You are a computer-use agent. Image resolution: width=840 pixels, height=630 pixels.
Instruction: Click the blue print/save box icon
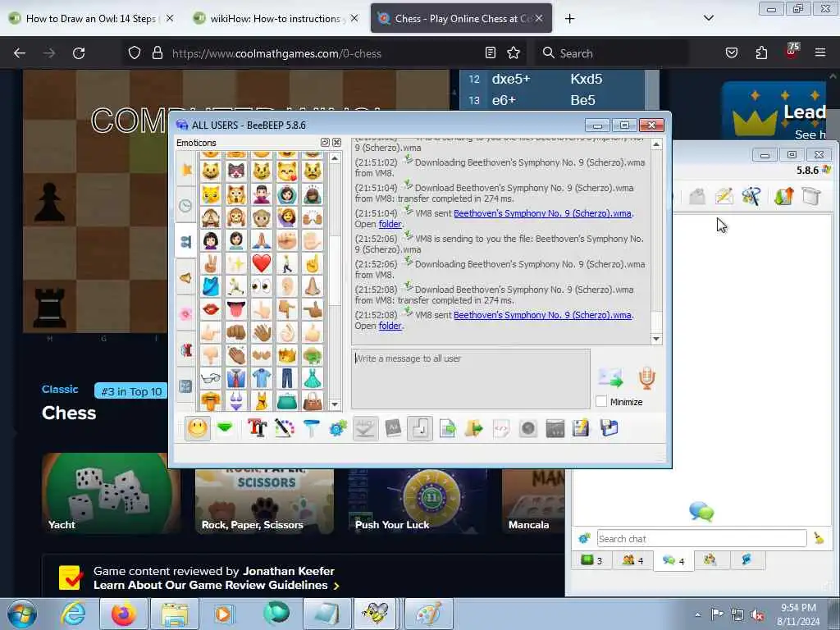point(609,428)
